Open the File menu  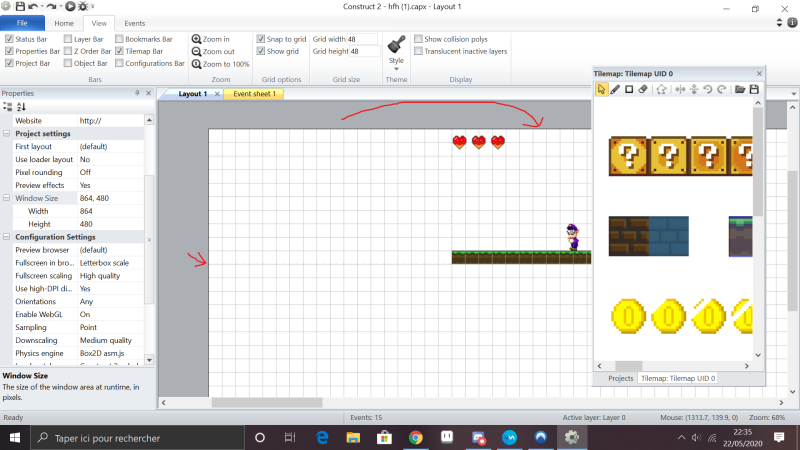(22, 23)
